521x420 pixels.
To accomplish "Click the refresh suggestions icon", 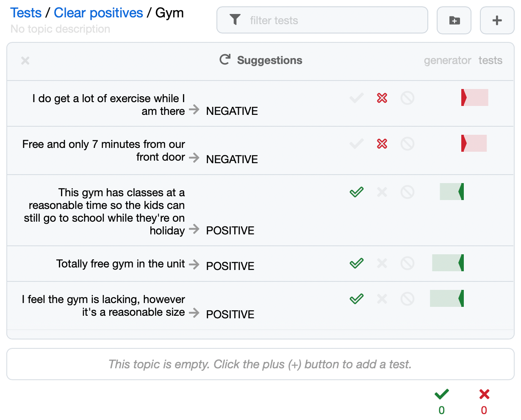I will click(x=224, y=60).
